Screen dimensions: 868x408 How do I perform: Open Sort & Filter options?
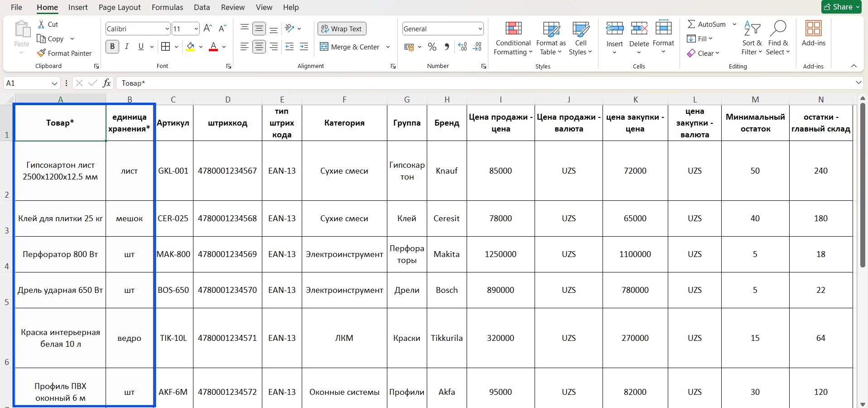pyautogui.click(x=752, y=39)
